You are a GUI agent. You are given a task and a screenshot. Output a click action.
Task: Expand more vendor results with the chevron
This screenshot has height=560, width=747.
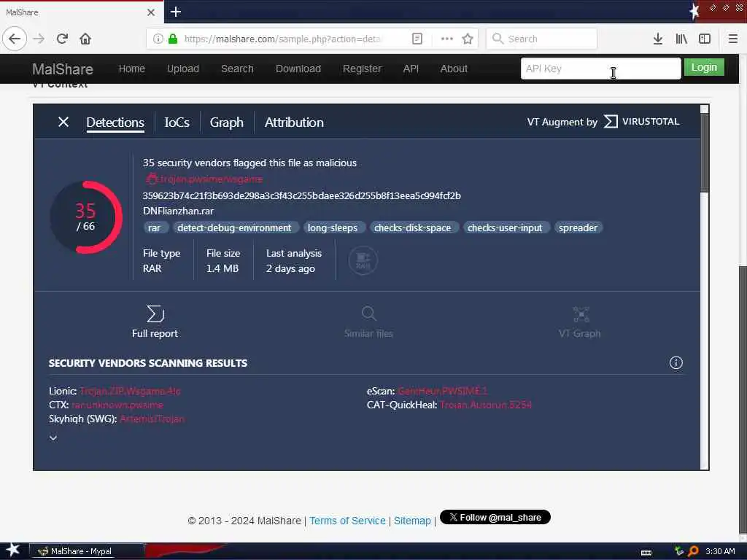[x=53, y=437]
